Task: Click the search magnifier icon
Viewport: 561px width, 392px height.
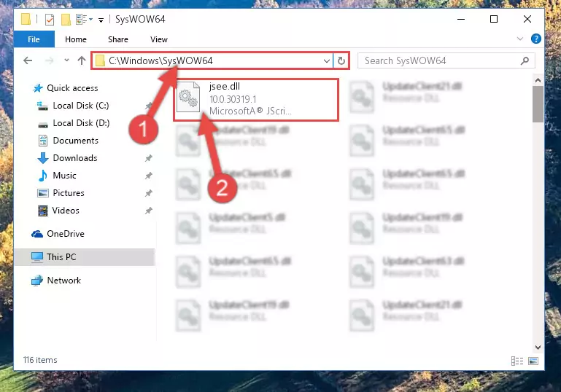Action: coord(525,60)
